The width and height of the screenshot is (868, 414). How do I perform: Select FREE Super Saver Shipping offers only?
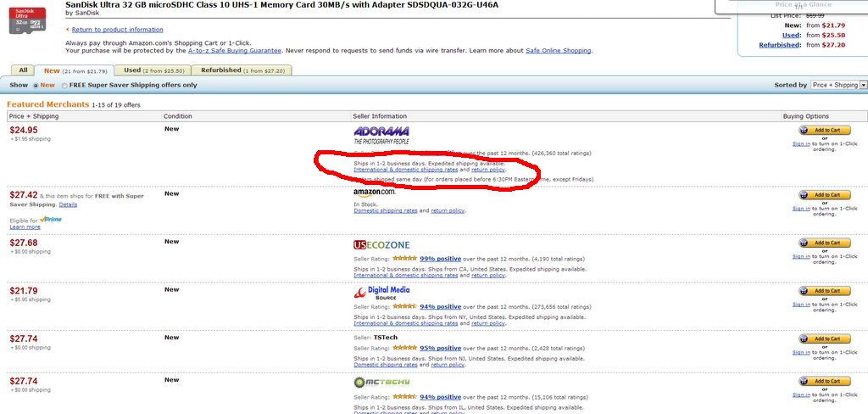64,86
